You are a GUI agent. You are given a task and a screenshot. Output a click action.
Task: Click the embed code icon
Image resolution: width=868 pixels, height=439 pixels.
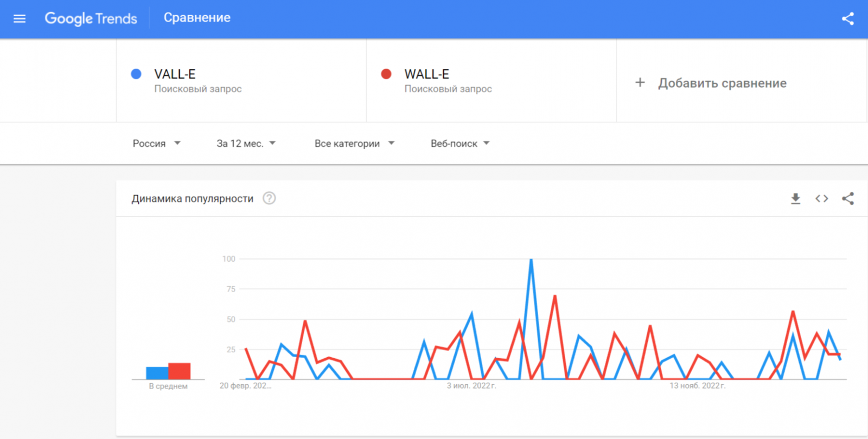click(821, 199)
